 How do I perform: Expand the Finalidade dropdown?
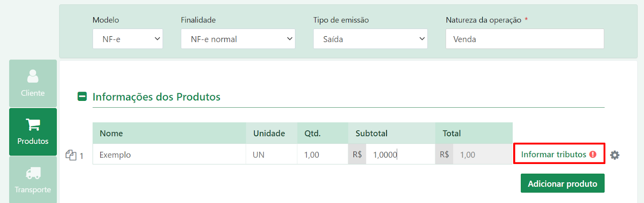click(x=238, y=39)
